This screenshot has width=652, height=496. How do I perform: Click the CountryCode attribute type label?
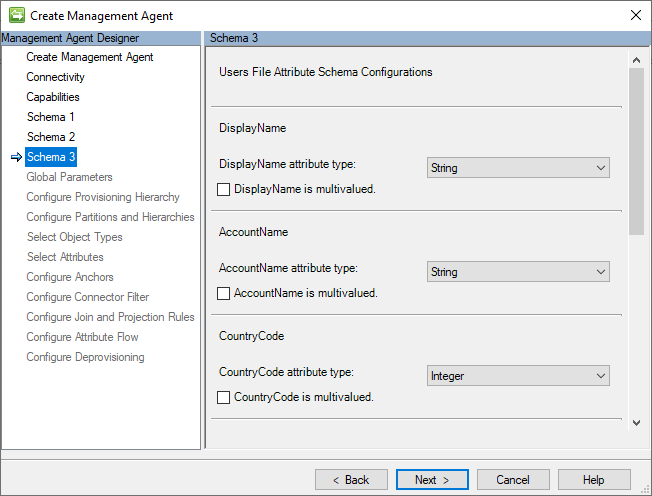coord(286,372)
